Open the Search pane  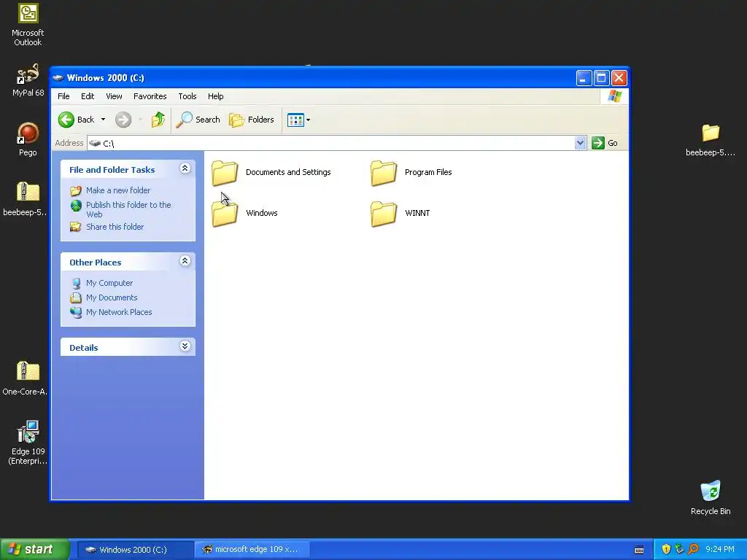(x=198, y=120)
